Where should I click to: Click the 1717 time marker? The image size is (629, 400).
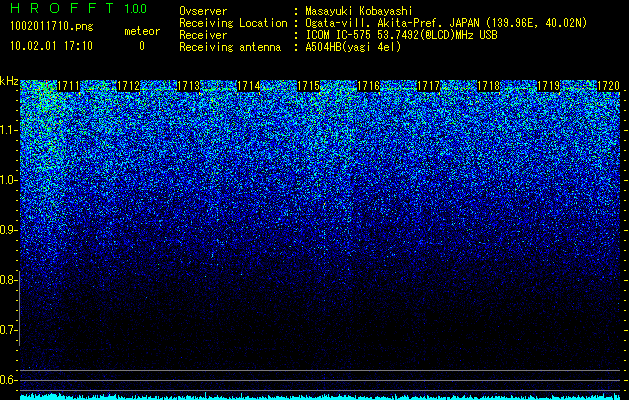point(429,86)
